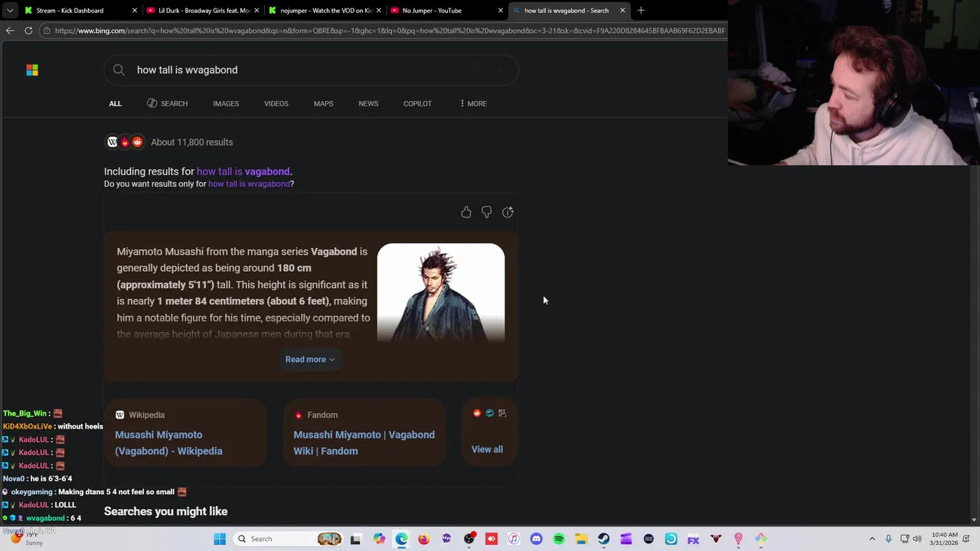Show hidden system tray icons
This screenshot has width=980, height=551.
(872, 539)
